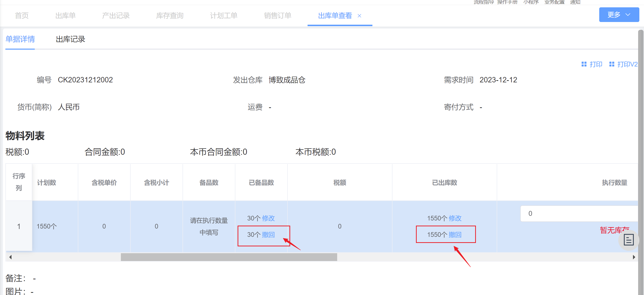The image size is (644, 295).
Task: Close the 出库单查看 tab
Action: 359,16
